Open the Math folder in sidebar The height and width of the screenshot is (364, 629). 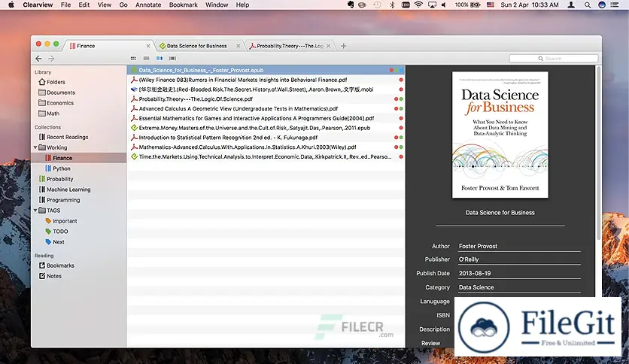[x=49, y=114]
